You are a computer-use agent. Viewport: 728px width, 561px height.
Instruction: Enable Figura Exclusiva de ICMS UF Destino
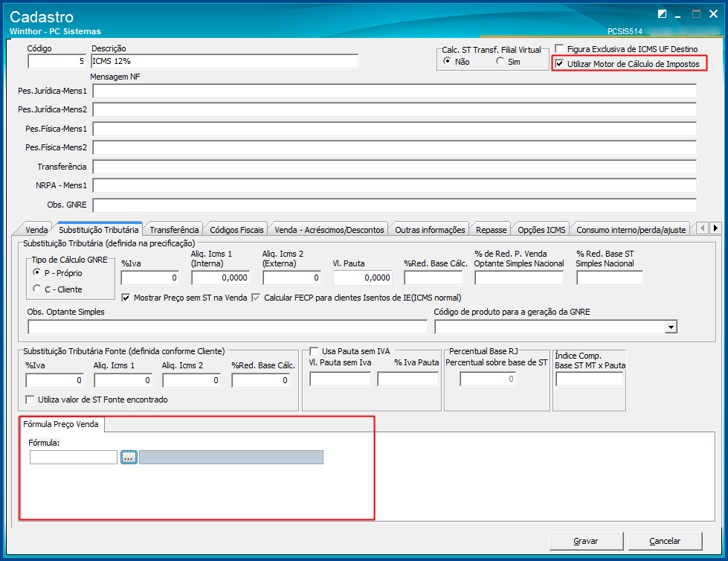click(560, 49)
